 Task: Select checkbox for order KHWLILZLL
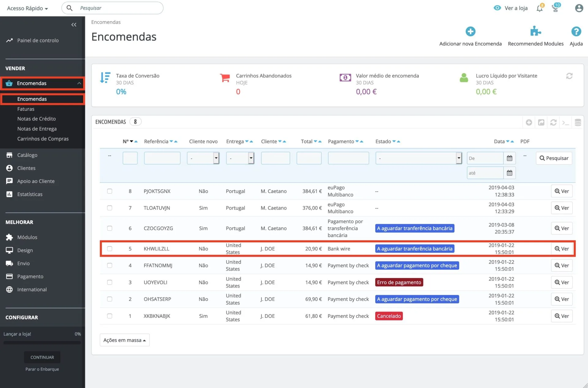point(110,249)
